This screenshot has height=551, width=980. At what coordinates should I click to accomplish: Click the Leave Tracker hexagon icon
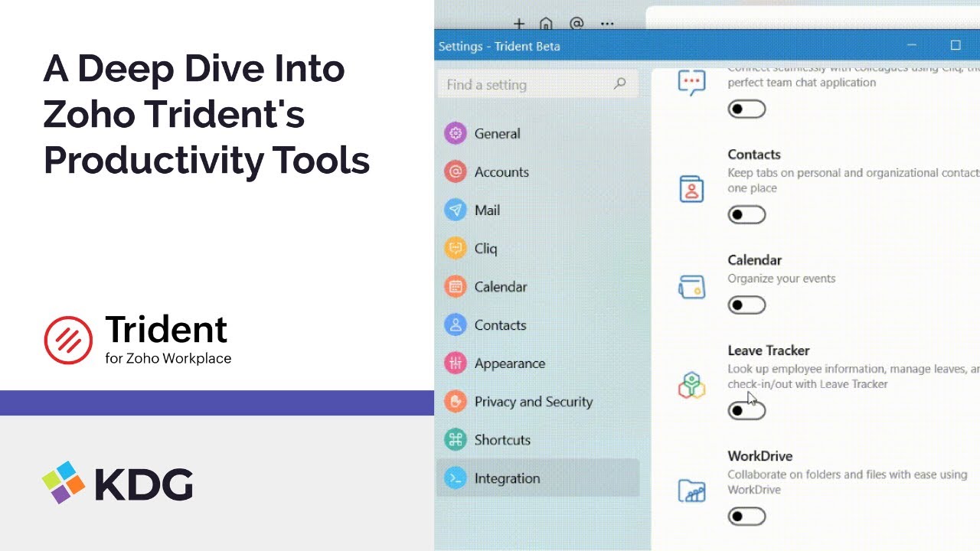691,385
